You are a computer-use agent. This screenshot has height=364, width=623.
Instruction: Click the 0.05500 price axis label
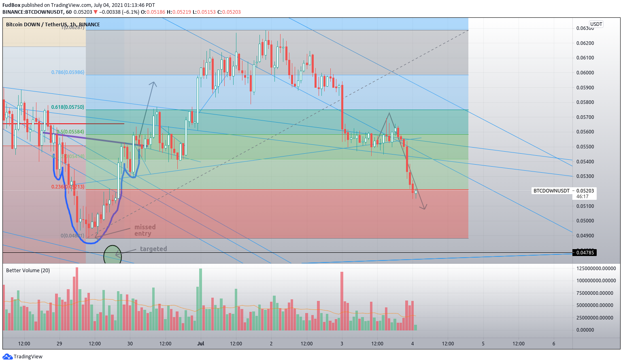pos(585,147)
